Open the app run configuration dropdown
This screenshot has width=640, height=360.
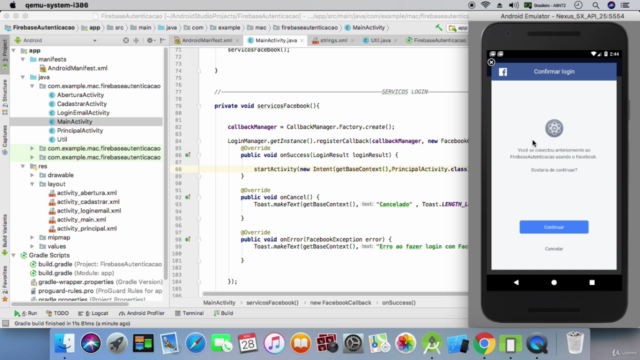point(458,28)
